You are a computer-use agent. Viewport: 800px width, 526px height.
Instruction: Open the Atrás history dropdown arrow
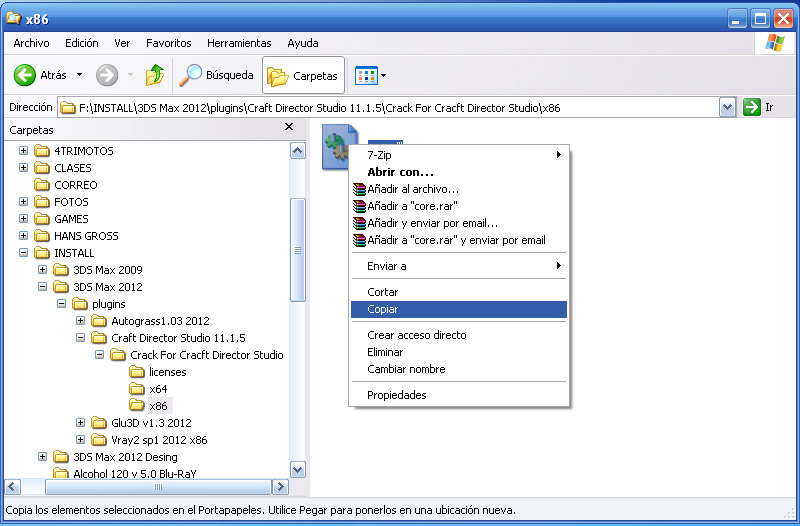pyautogui.click(x=80, y=75)
